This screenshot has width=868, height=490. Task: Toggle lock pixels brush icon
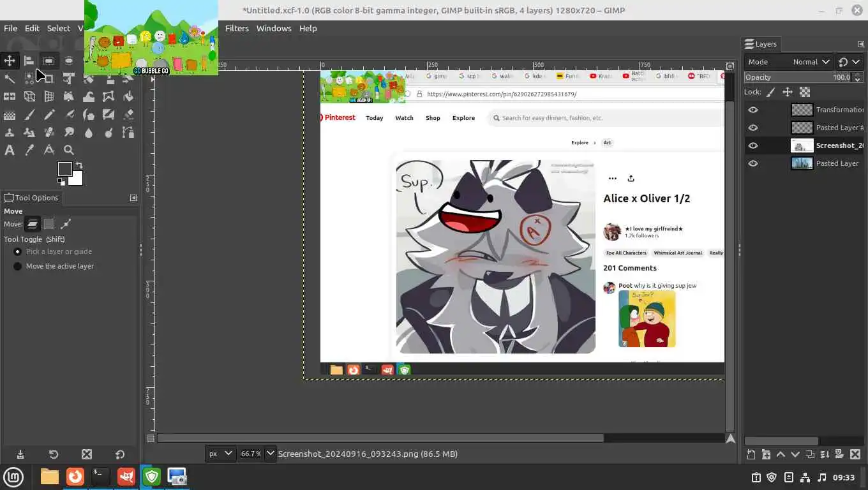[771, 93]
